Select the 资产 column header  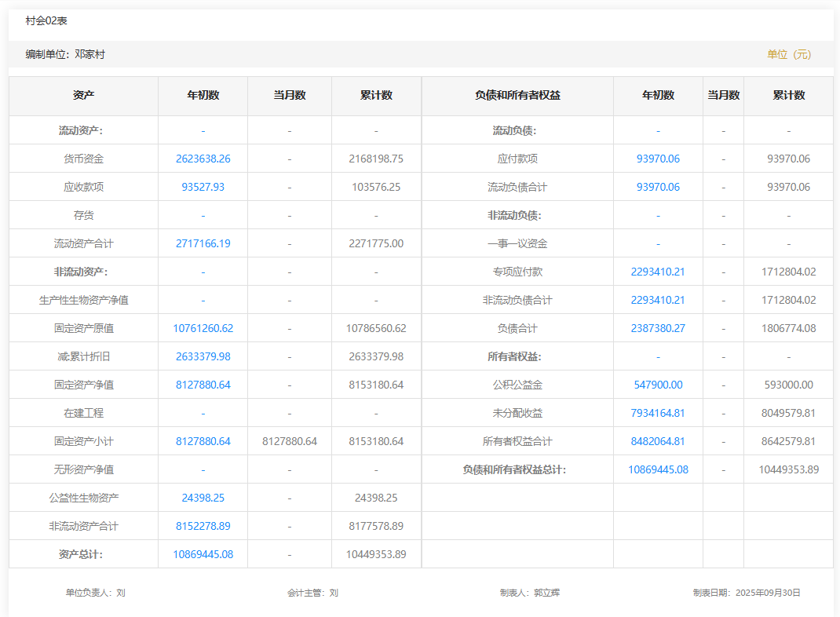84,95
